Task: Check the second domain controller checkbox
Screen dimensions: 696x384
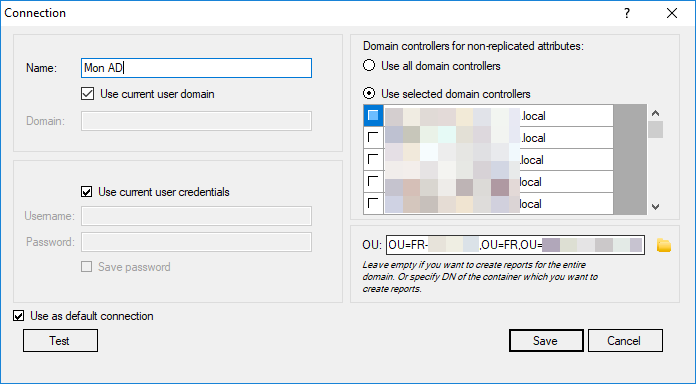Action: click(x=373, y=137)
